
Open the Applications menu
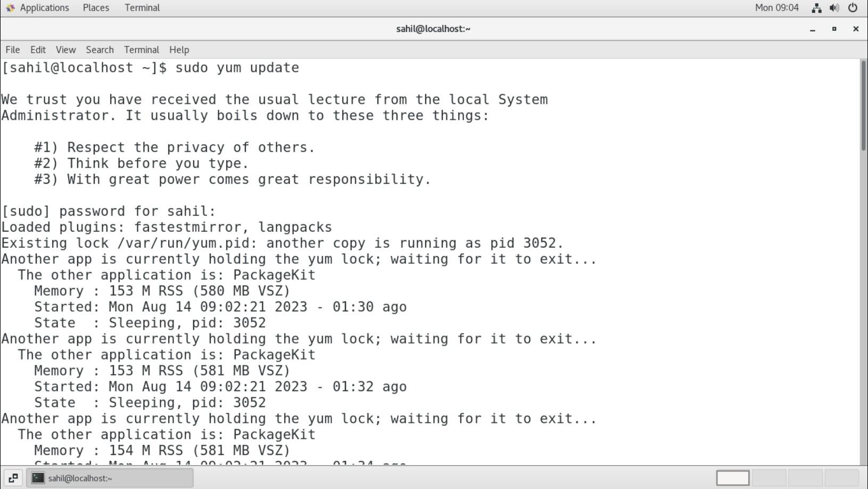coord(44,7)
